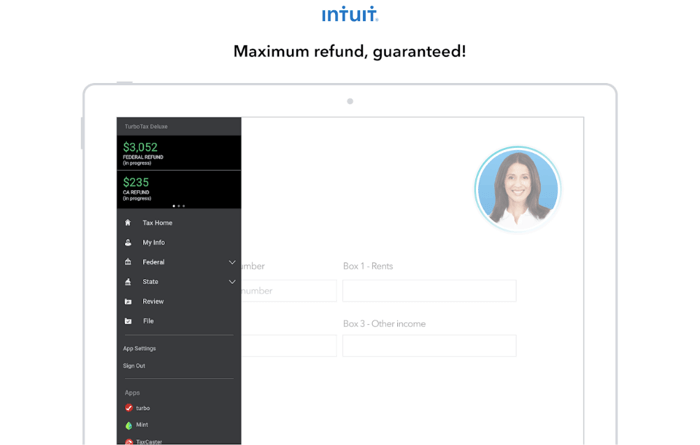Click the Box 3 - Other income label
700x445 pixels.
click(x=384, y=324)
